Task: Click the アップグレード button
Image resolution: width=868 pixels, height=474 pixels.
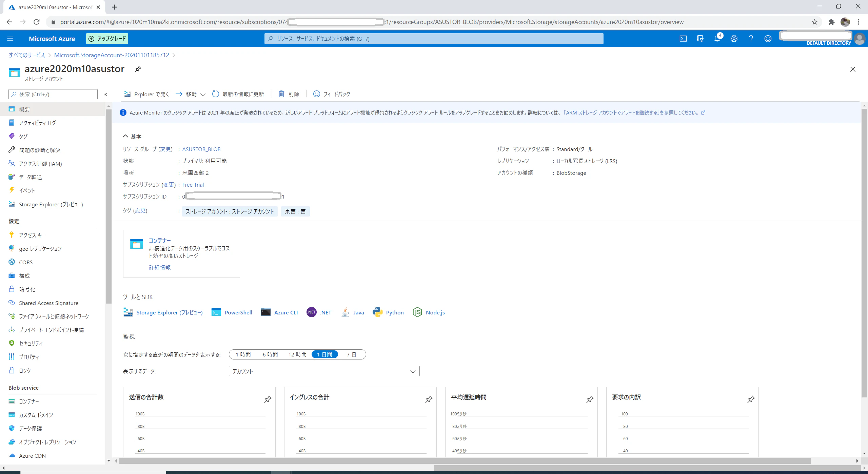Action: pyautogui.click(x=107, y=39)
